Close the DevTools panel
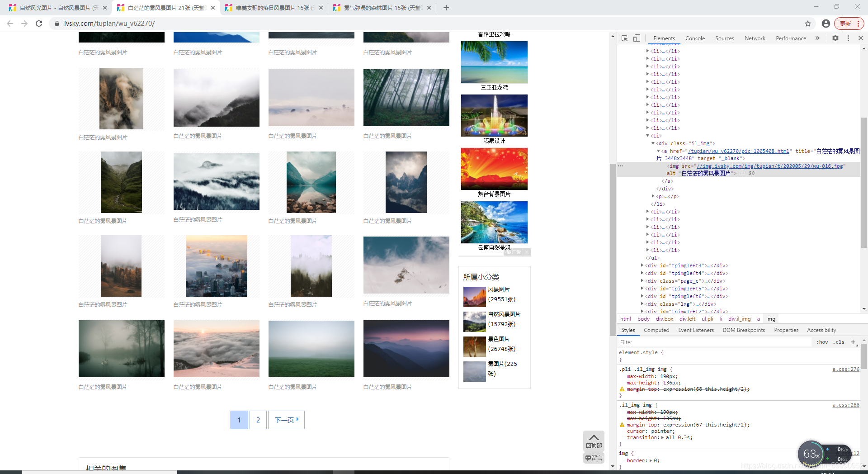This screenshot has height=474, width=868. coord(861,38)
